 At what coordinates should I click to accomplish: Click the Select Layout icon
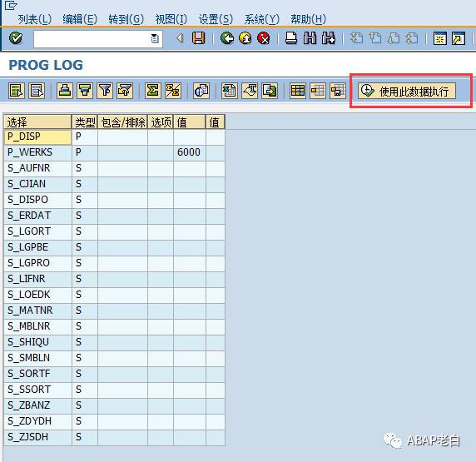coord(318,91)
